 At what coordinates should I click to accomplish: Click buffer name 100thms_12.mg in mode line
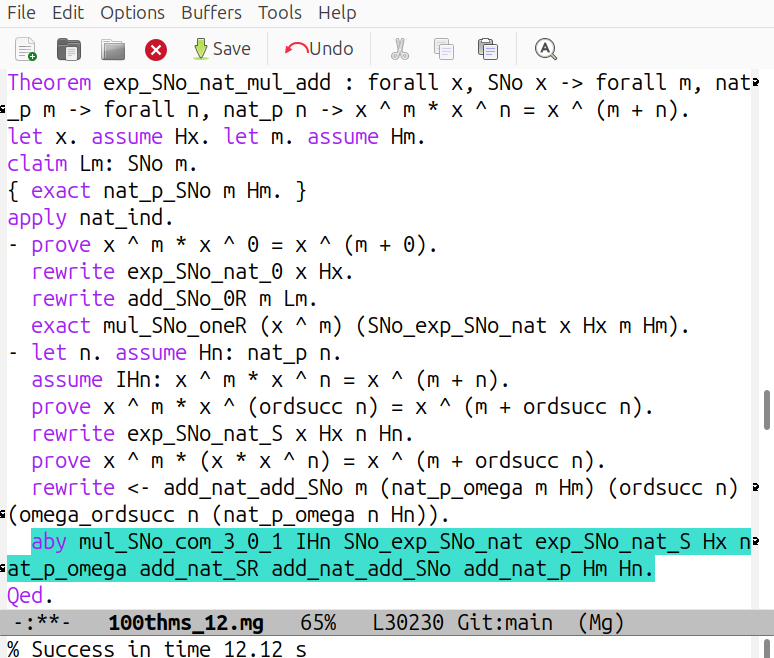click(x=186, y=623)
